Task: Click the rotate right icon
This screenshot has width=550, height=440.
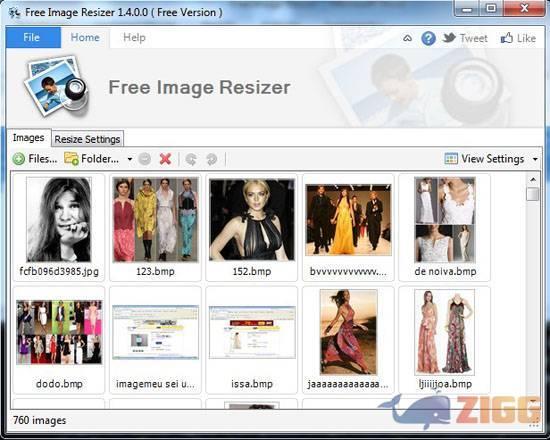Action: [x=212, y=159]
